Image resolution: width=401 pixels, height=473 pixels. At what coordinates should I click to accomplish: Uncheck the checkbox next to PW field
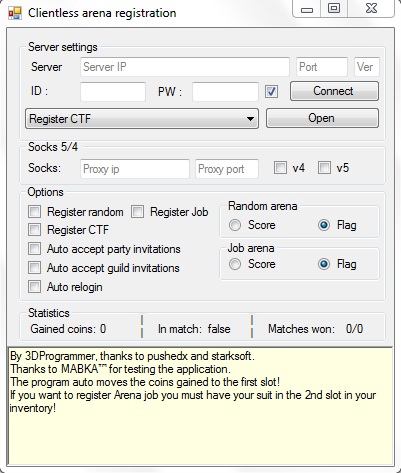pyautogui.click(x=271, y=91)
